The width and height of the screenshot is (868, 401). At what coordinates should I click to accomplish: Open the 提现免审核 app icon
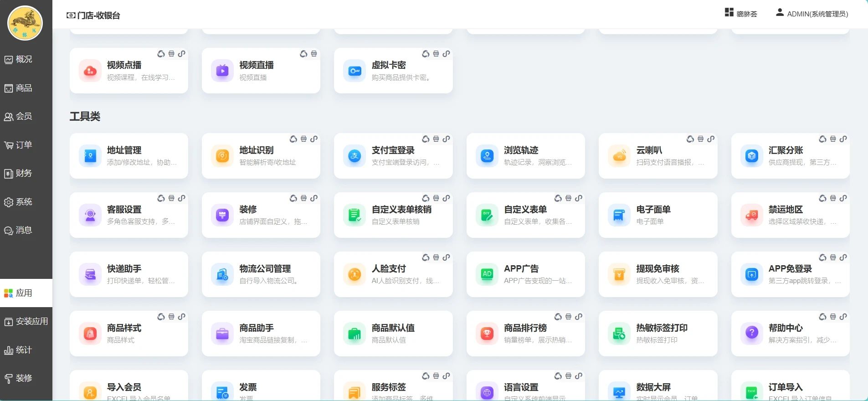click(x=619, y=274)
